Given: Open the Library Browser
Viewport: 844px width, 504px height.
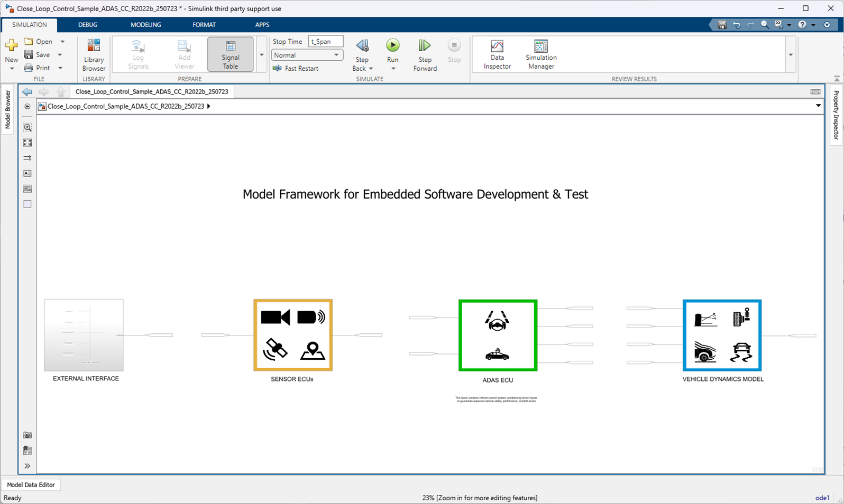Looking at the screenshot, I should (x=94, y=55).
